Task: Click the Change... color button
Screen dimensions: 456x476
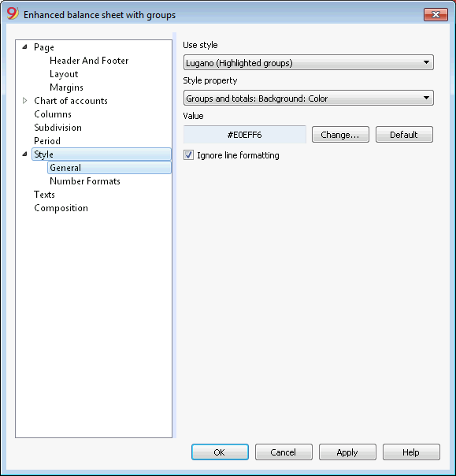Action: pyautogui.click(x=340, y=135)
